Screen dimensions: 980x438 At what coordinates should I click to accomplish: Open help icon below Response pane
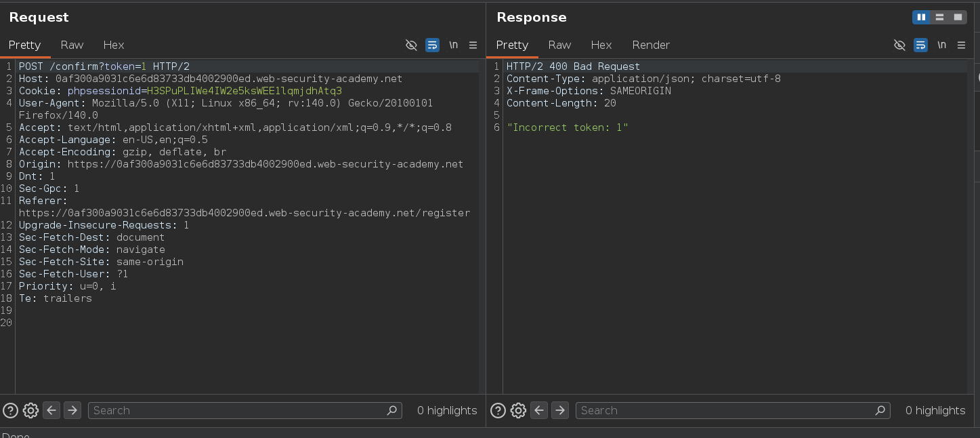coord(498,410)
